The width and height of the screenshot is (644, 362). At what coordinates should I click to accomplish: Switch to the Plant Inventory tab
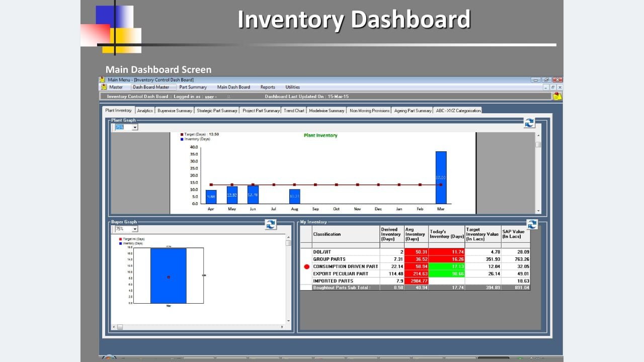(x=118, y=110)
